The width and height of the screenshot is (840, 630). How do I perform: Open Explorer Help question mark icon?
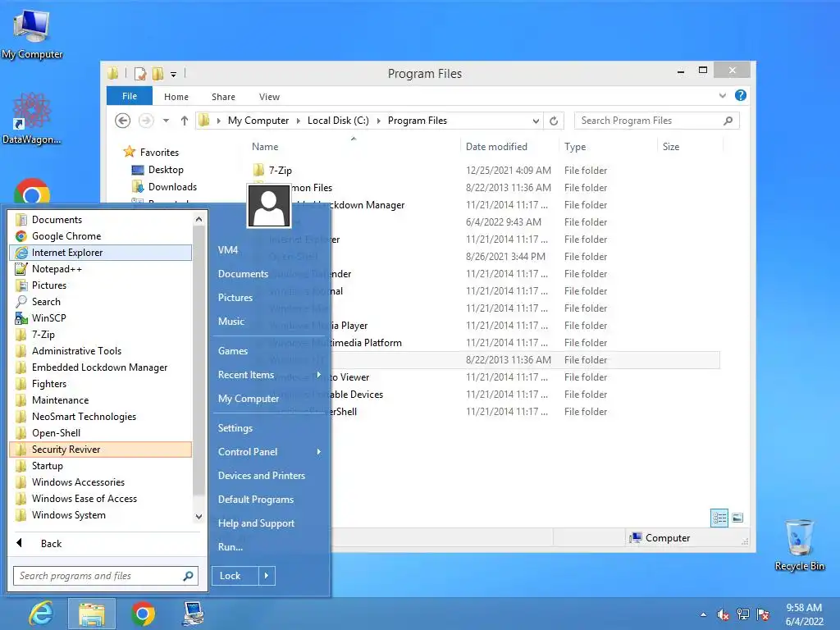point(741,95)
